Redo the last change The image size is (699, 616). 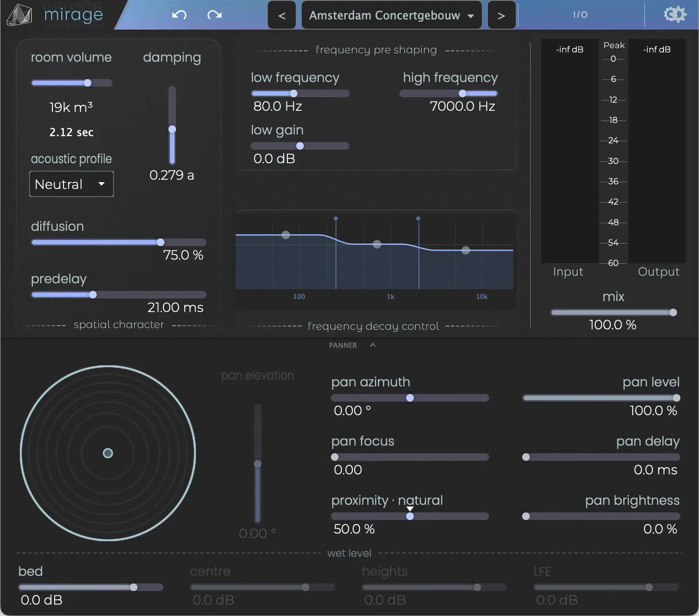click(215, 15)
